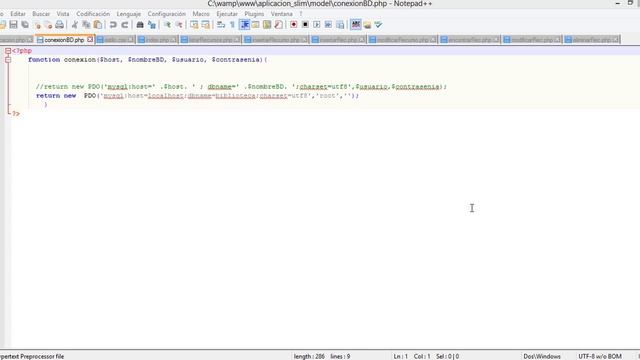Click the 'return new PDO' localhost line

[198, 96]
